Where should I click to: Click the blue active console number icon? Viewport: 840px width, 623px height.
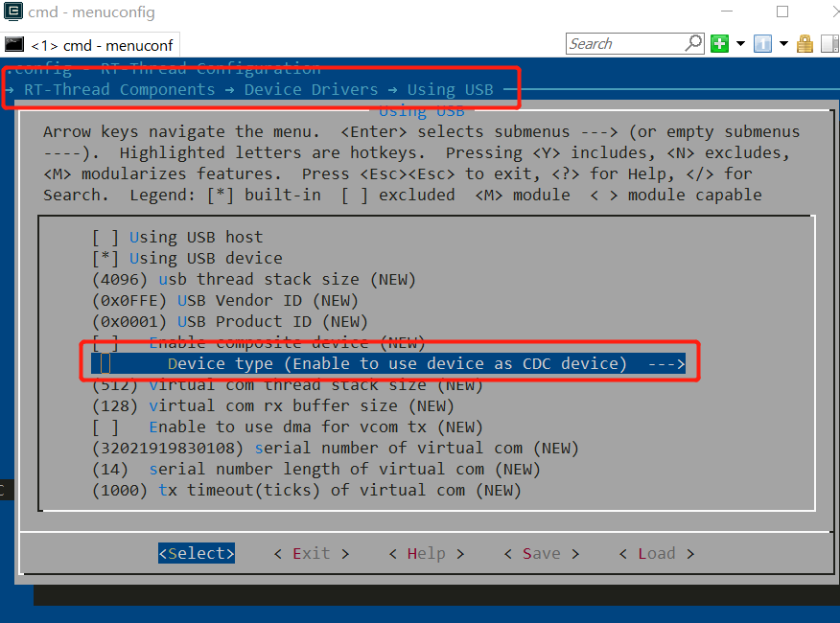(x=763, y=44)
